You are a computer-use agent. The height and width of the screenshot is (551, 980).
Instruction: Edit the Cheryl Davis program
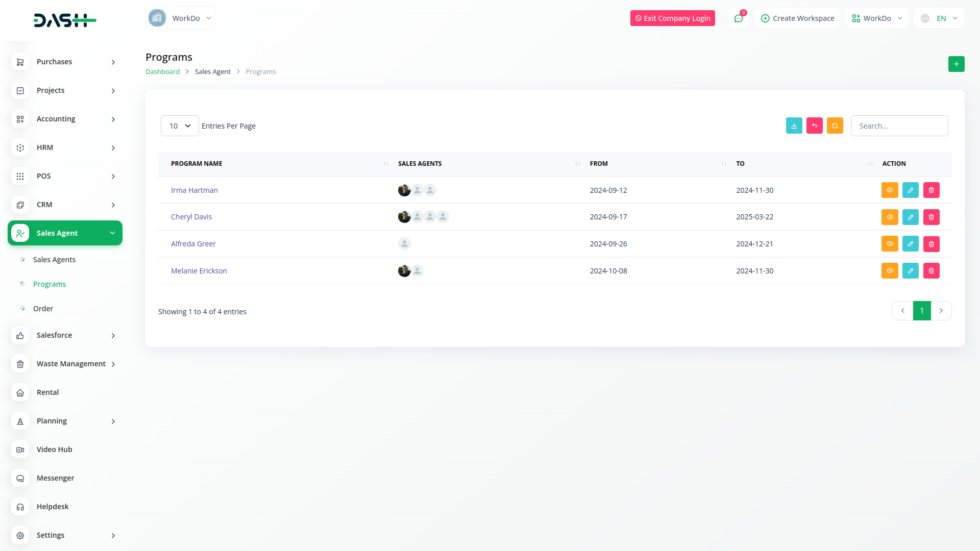(x=910, y=217)
